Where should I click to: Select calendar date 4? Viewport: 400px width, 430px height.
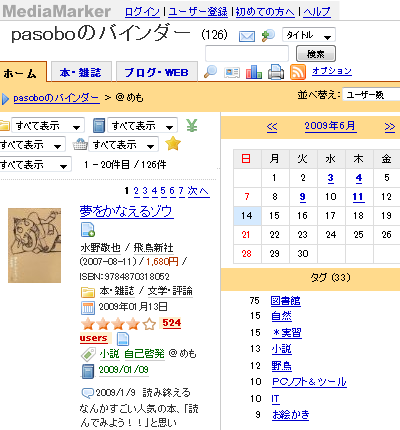(359, 178)
